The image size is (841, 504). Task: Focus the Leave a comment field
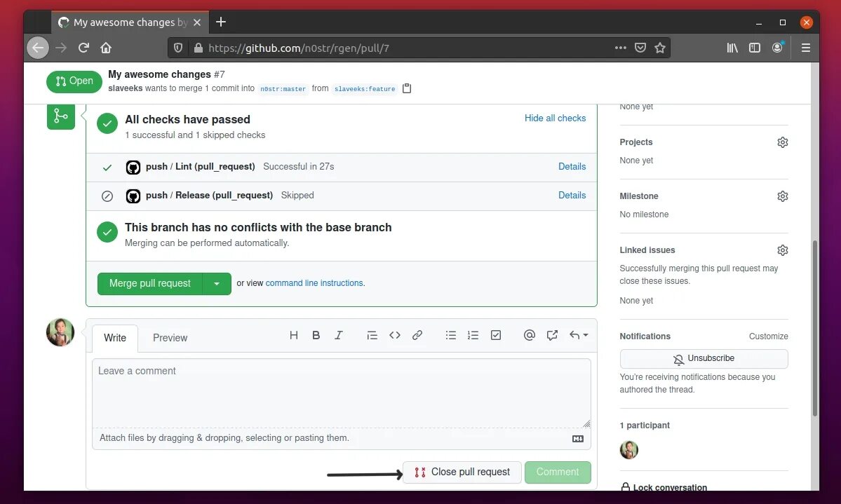[x=342, y=393]
